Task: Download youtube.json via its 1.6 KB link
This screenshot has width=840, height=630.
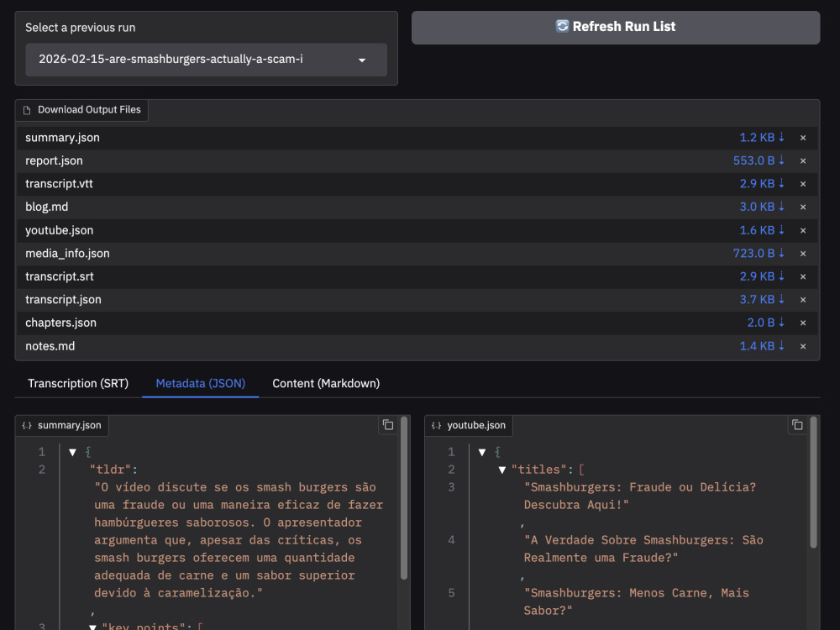Action: click(762, 230)
